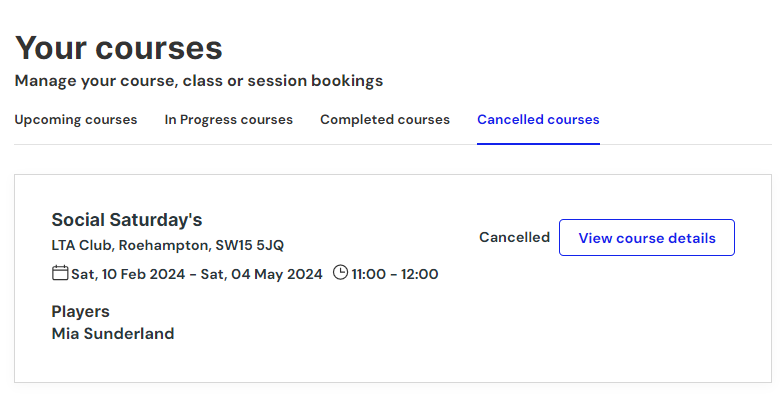This screenshot has width=783, height=400.
Task: Click the calendar icon beside the course dates
Action: point(60,273)
